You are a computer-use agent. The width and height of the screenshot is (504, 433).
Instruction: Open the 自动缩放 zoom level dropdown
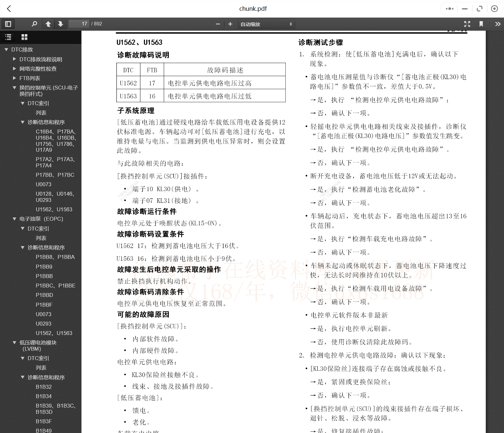(x=266, y=24)
